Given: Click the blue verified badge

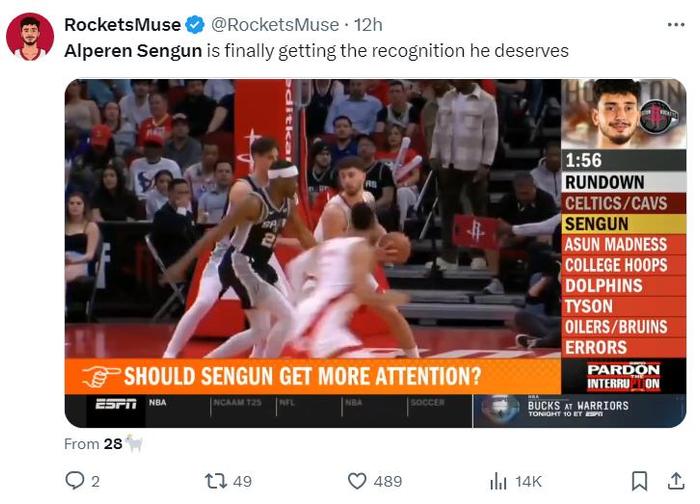Looking at the screenshot, I should 195,25.
